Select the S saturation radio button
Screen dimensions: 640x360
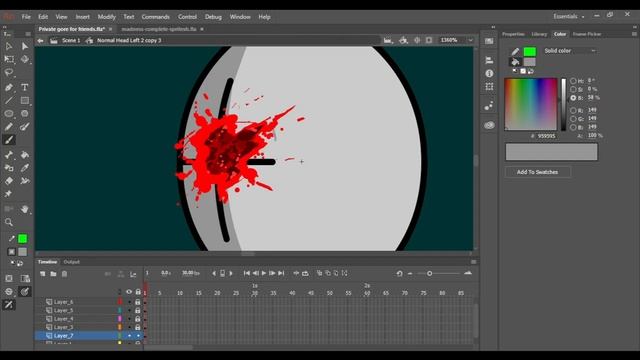pyautogui.click(x=573, y=89)
